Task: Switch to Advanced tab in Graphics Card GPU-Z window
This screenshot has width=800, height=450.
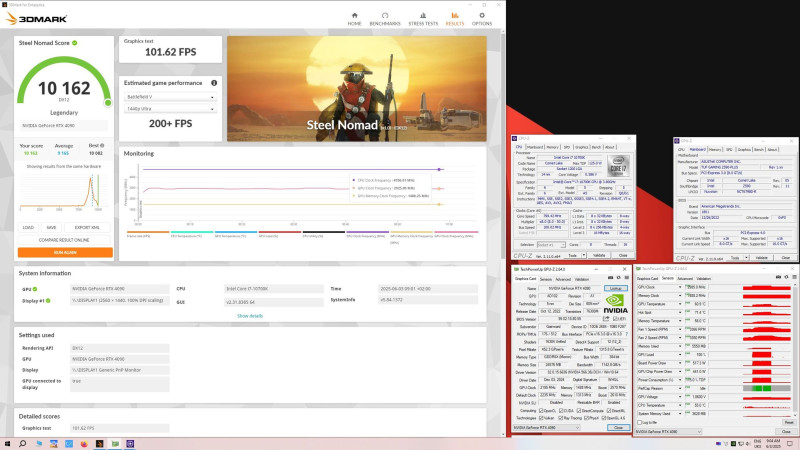Action: click(x=563, y=279)
